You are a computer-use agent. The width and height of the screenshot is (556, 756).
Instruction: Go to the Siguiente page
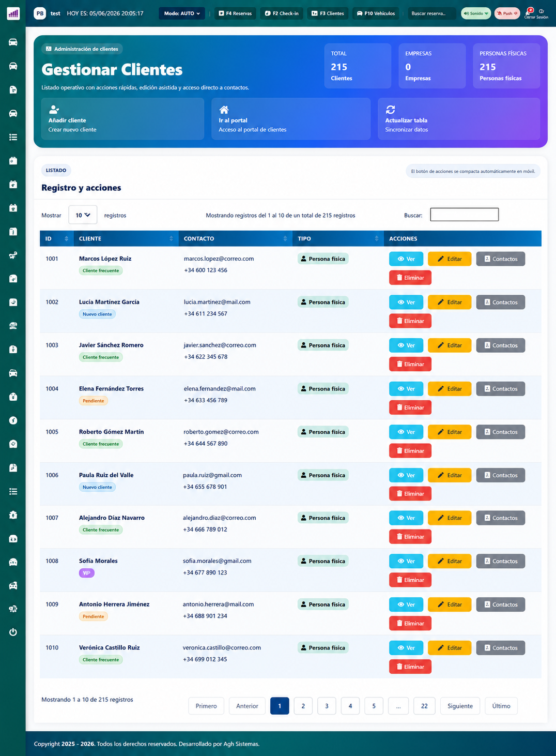pos(460,706)
